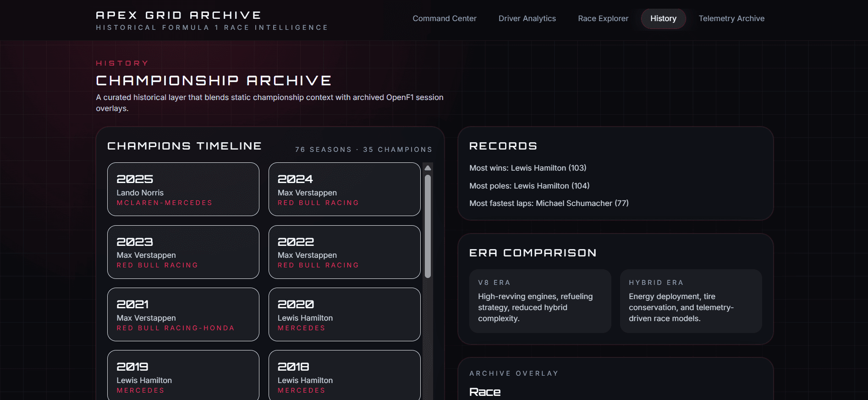Click 'McLaren-Mercedes' team text
The height and width of the screenshot is (400, 868).
tap(165, 203)
